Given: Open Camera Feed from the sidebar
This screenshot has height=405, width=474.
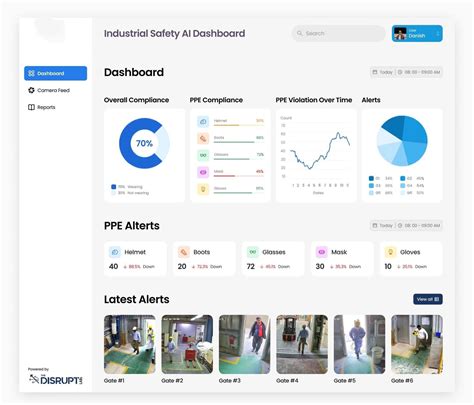Looking at the screenshot, I should (49, 90).
